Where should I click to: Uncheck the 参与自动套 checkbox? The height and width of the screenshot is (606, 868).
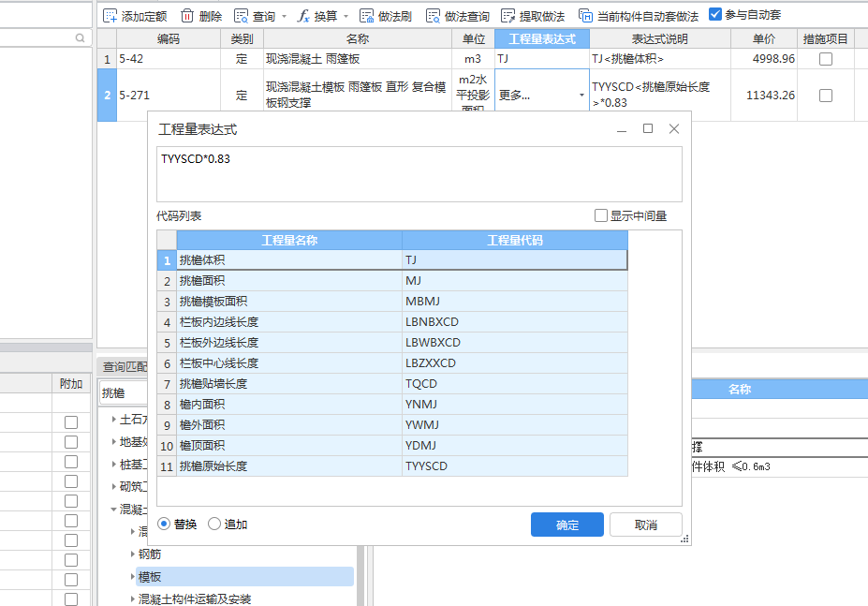(x=715, y=14)
